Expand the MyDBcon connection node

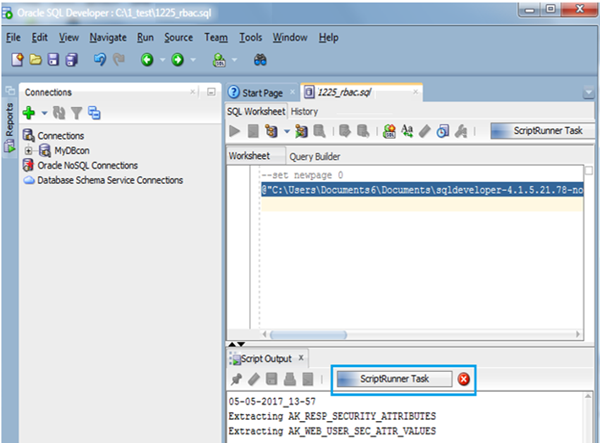(x=29, y=150)
